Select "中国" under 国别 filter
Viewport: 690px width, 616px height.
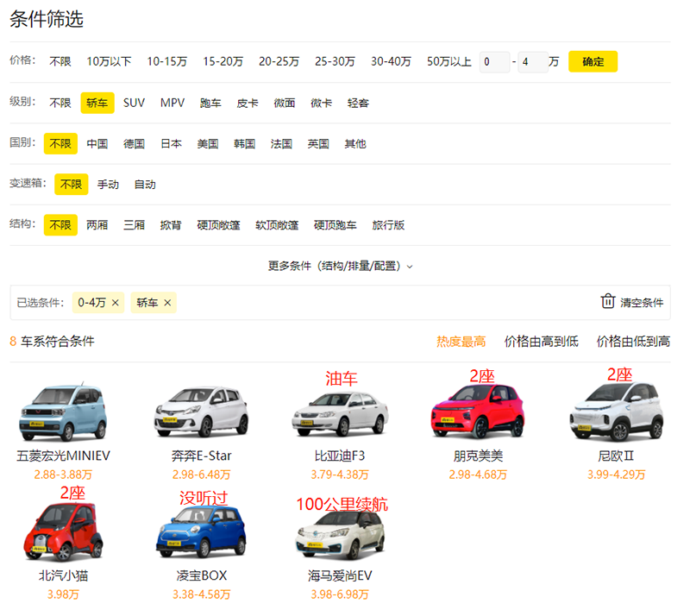97,143
